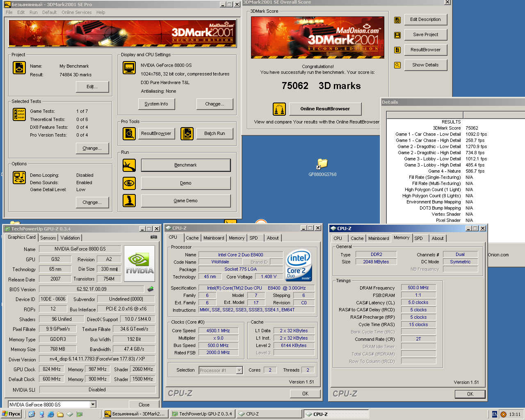Click the icon beside Online ResultBrowser button
This screenshot has height=420, width=525.
(x=279, y=109)
